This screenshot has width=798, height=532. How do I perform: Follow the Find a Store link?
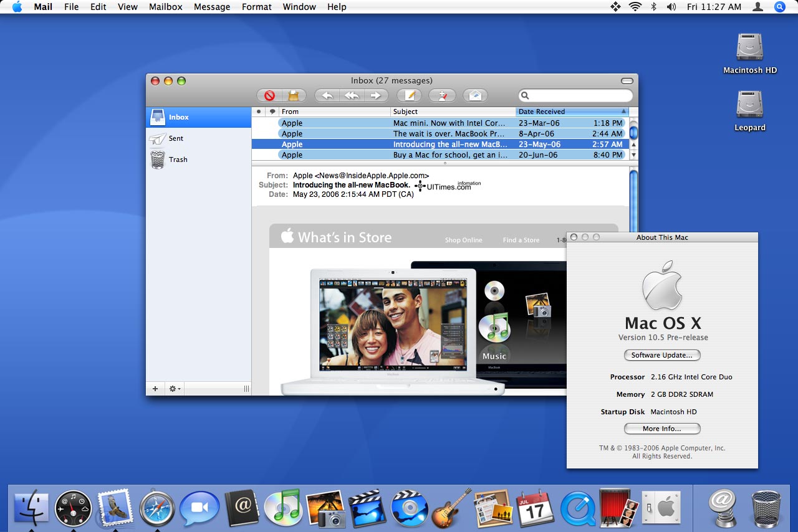521,240
